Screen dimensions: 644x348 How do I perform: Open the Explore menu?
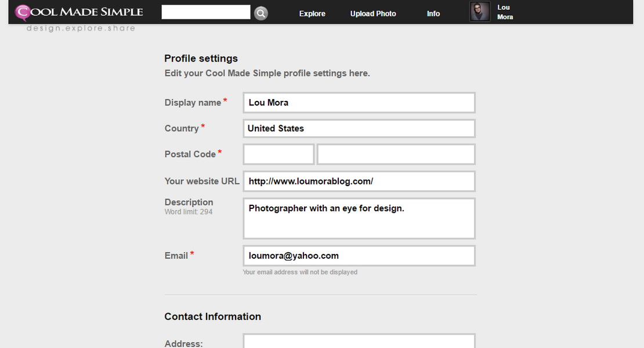click(x=312, y=13)
